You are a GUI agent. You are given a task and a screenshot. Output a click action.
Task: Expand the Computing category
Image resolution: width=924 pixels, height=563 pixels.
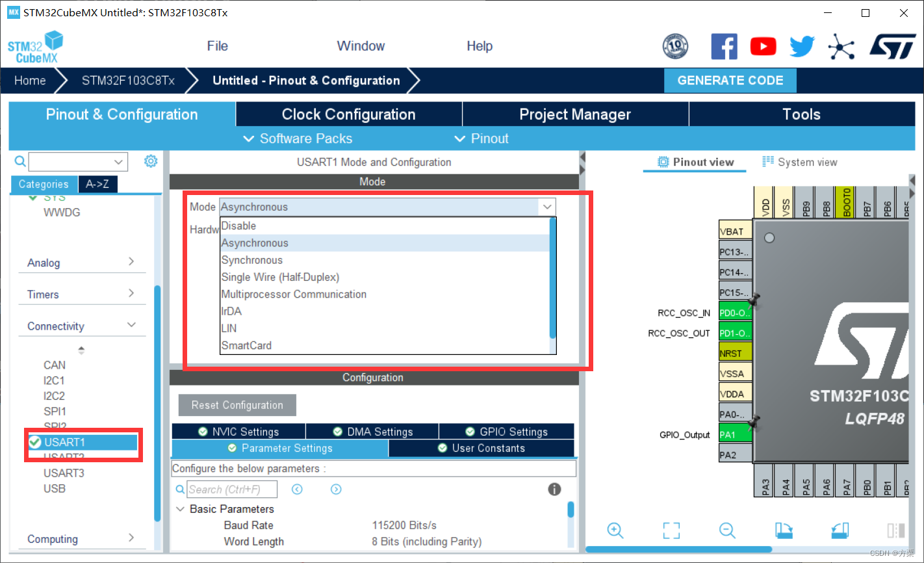pyautogui.click(x=81, y=538)
